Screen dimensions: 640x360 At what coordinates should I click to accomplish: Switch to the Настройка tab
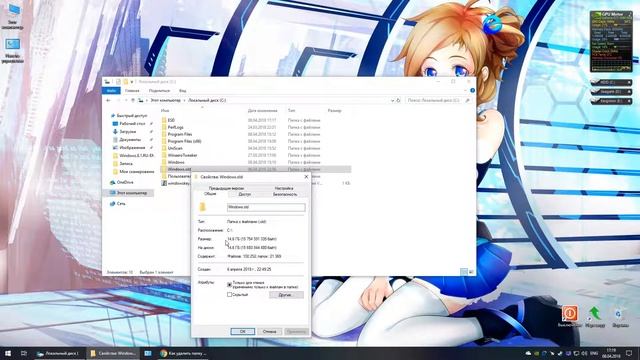coord(284,188)
